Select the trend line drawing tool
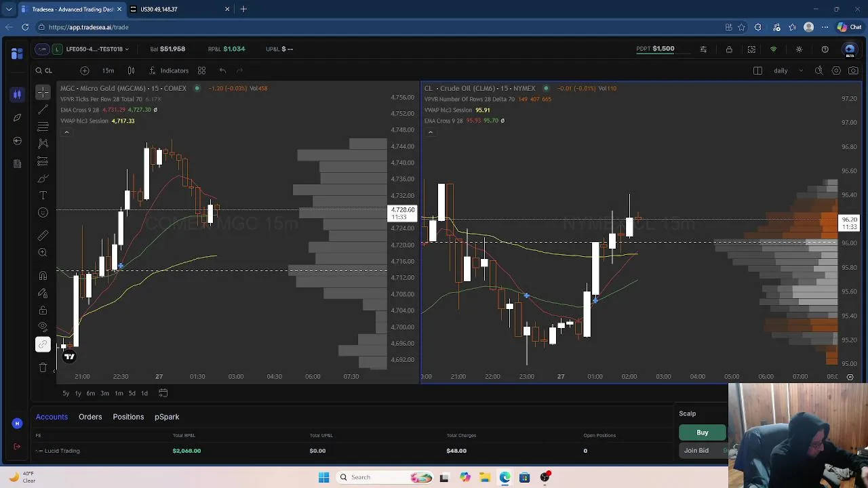868x488 pixels. [x=43, y=109]
